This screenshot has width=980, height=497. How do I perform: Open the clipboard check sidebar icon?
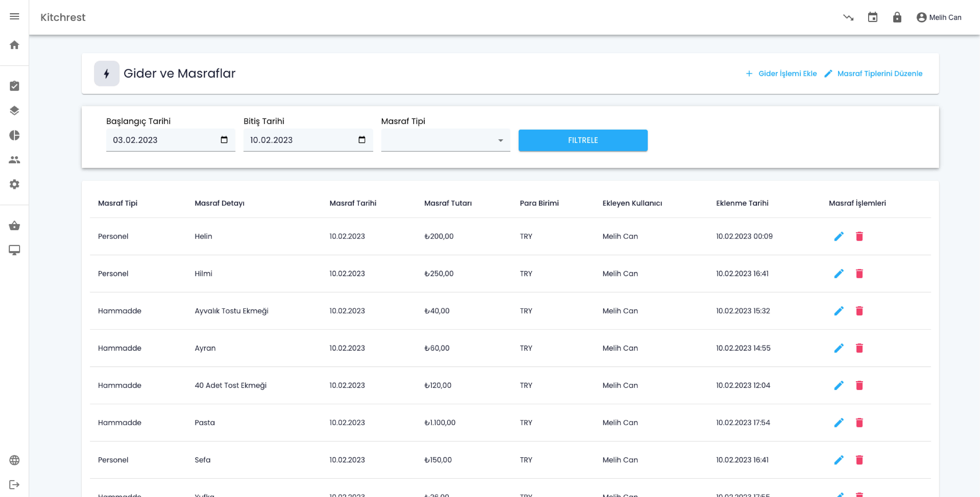[14, 86]
